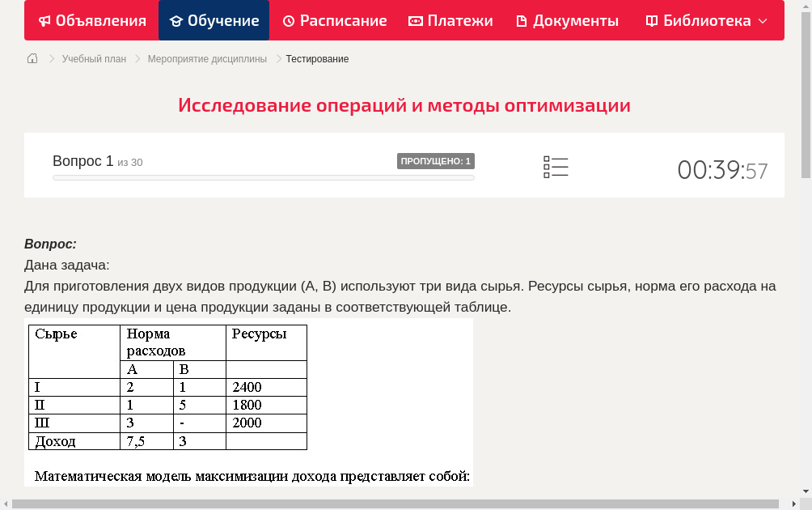Viewport: 812px width, 510px height.
Task: Switch to the active Обучение tab
Action: (x=214, y=20)
